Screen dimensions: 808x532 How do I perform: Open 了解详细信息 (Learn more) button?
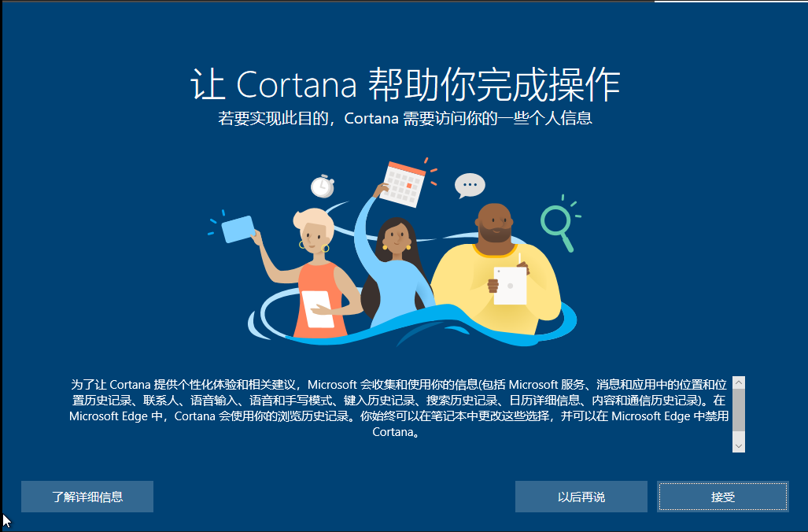click(87, 497)
